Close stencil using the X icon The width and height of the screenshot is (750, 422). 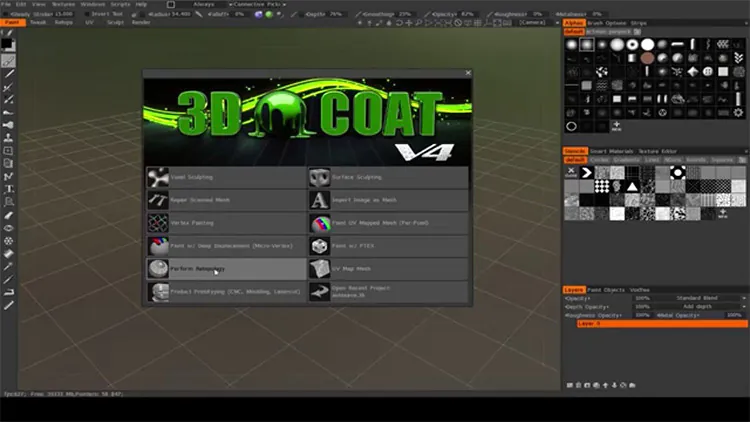point(571,172)
